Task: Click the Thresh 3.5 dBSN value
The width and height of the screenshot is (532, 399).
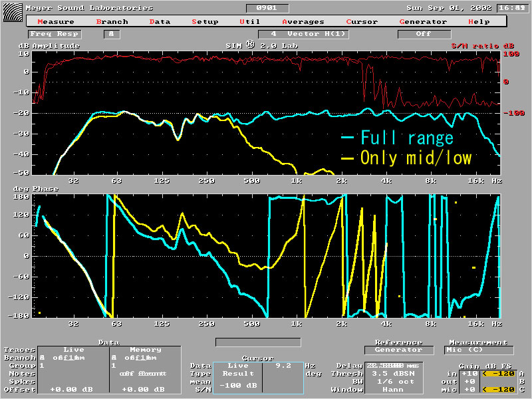Action: (x=393, y=374)
